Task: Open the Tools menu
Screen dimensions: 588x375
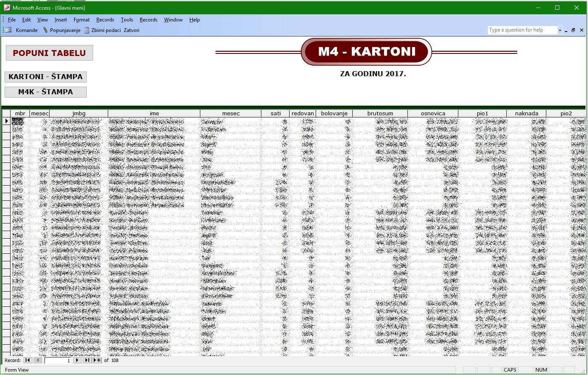Action: [127, 20]
